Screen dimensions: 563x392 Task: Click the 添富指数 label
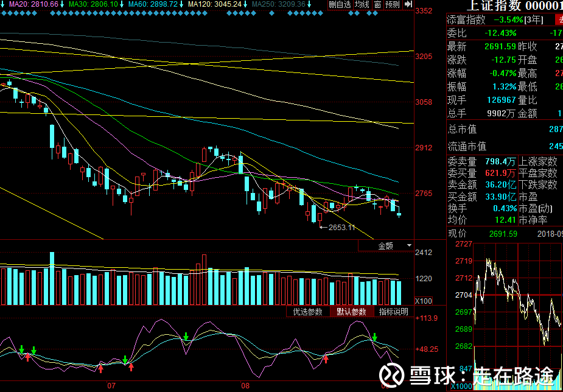click(x=466, y=20)
